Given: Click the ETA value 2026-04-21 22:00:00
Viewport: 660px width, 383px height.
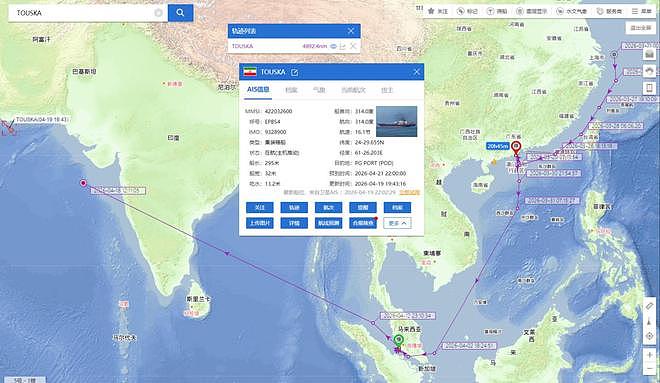Looking at the screenshot, I should click(381, 173).
